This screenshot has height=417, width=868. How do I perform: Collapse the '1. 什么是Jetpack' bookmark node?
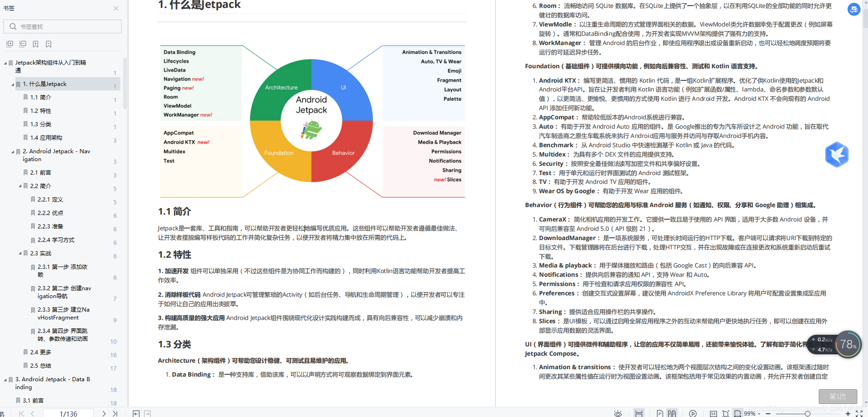(x=13, y=85)
